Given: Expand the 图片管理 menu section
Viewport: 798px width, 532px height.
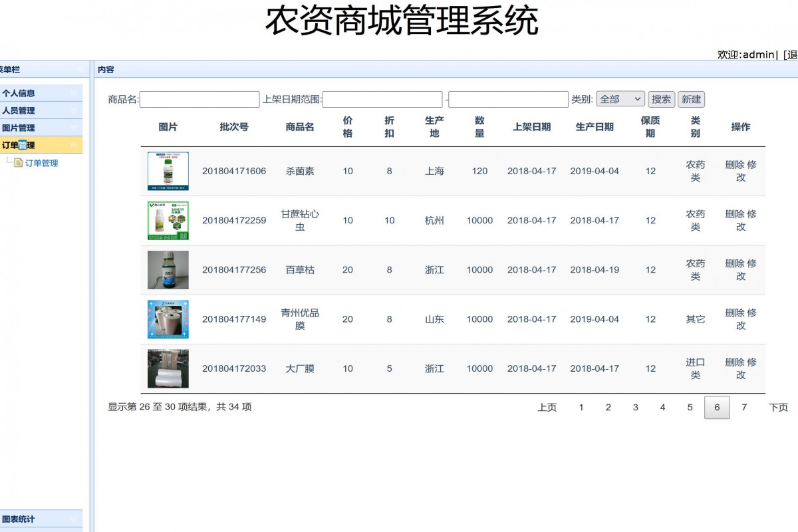Looking at the screenshot, I should click(41, 128).
